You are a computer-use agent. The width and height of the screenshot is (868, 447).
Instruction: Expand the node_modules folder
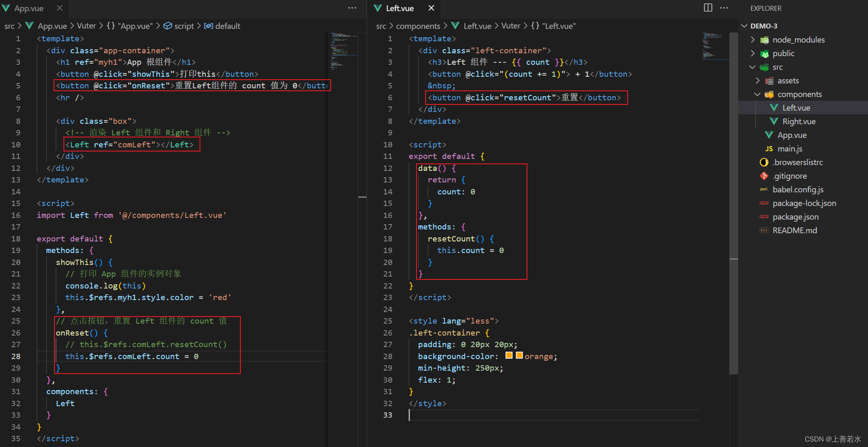click(x=753, y=40)
